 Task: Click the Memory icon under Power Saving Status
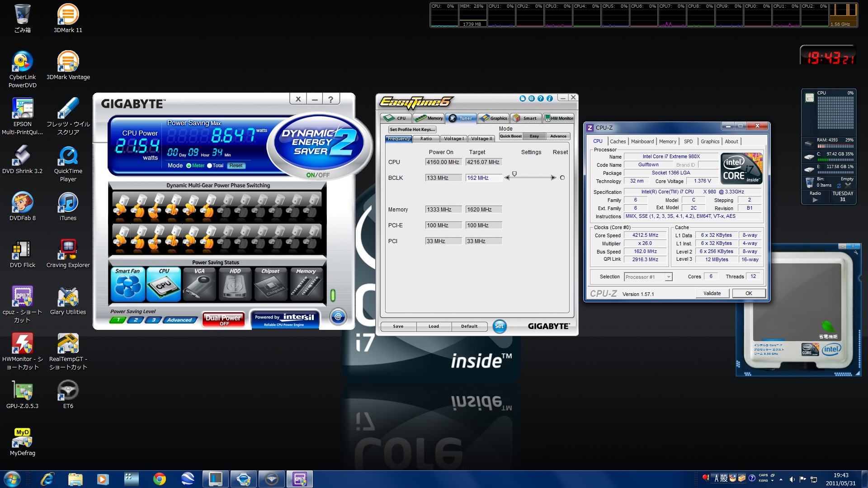tap(306, 284)
